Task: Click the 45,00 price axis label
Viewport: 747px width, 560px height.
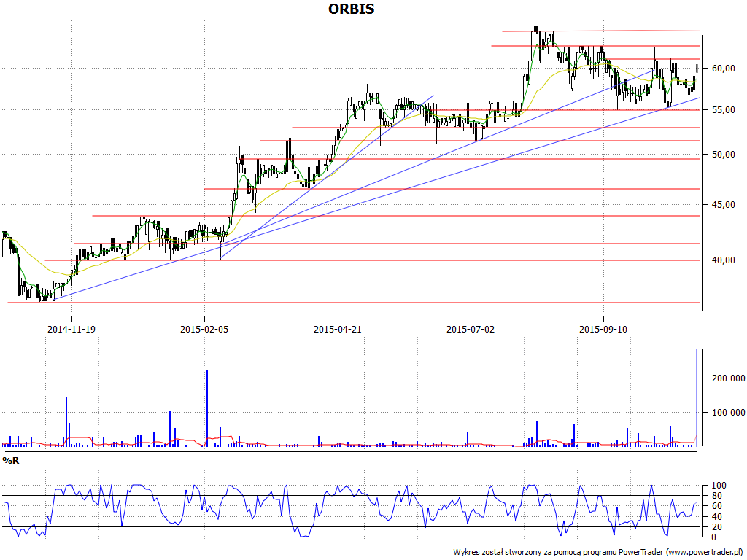Action: point(723,205)
